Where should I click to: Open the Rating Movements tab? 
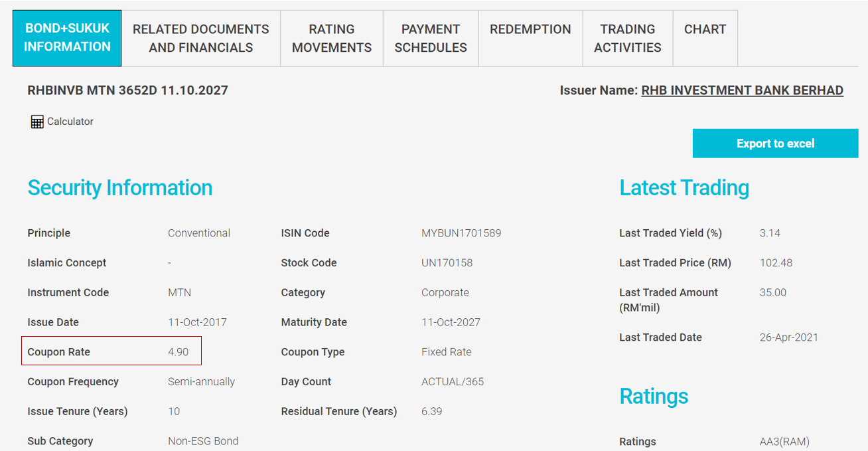click(332, 38)
